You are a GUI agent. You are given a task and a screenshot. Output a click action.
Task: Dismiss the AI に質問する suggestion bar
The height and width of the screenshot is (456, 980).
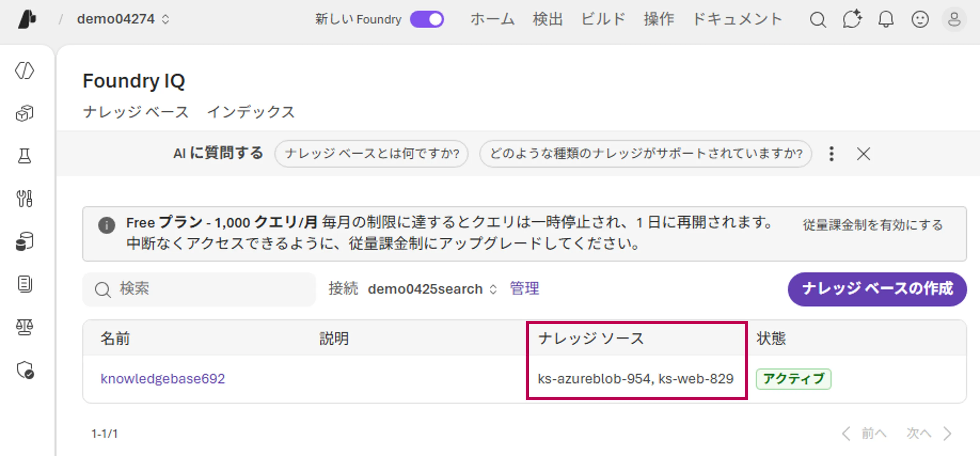(863, 154)
